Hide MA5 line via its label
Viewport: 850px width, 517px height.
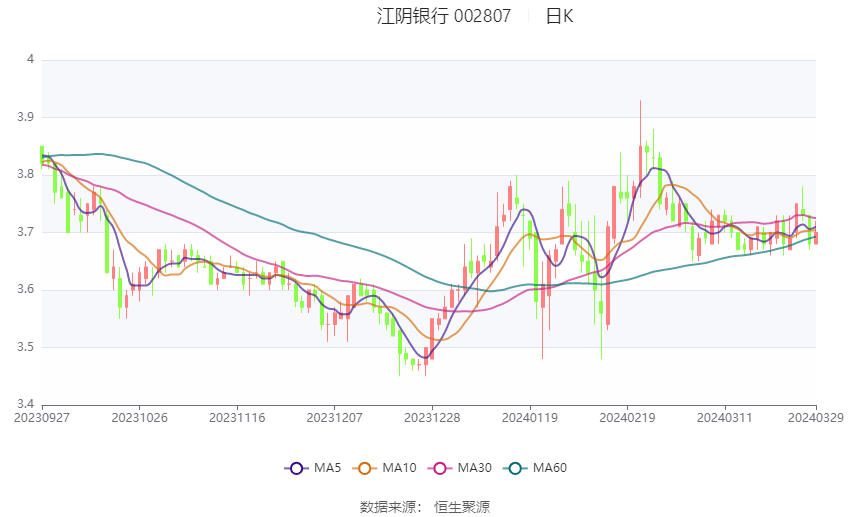coord(327,468)
